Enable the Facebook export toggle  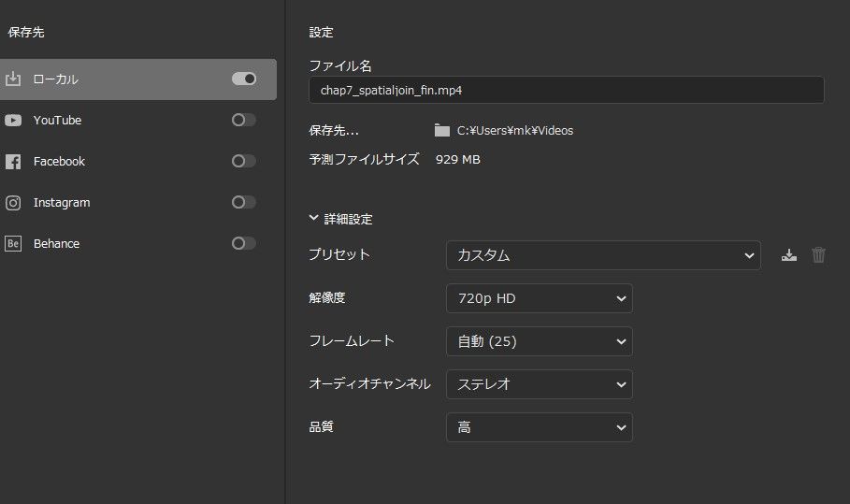244,162
